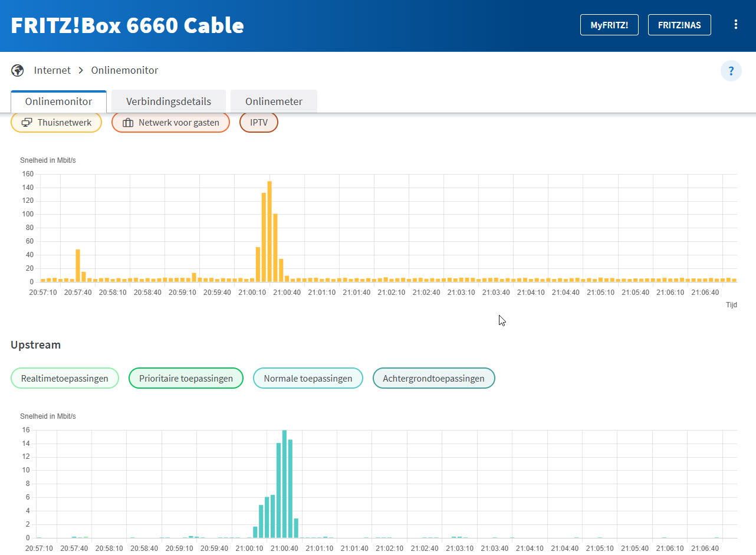Open the three-dot options menu

[735, 25]
